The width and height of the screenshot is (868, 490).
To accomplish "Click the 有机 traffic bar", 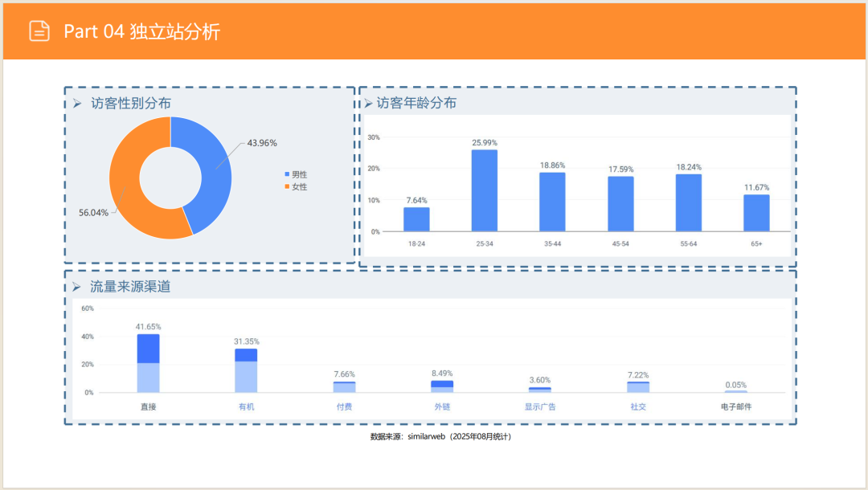I will coord(246,370).
